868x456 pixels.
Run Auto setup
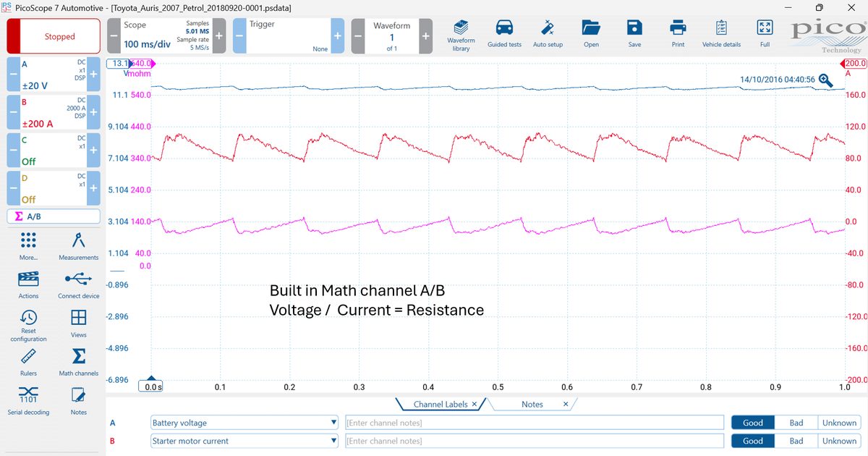point(548,35)
